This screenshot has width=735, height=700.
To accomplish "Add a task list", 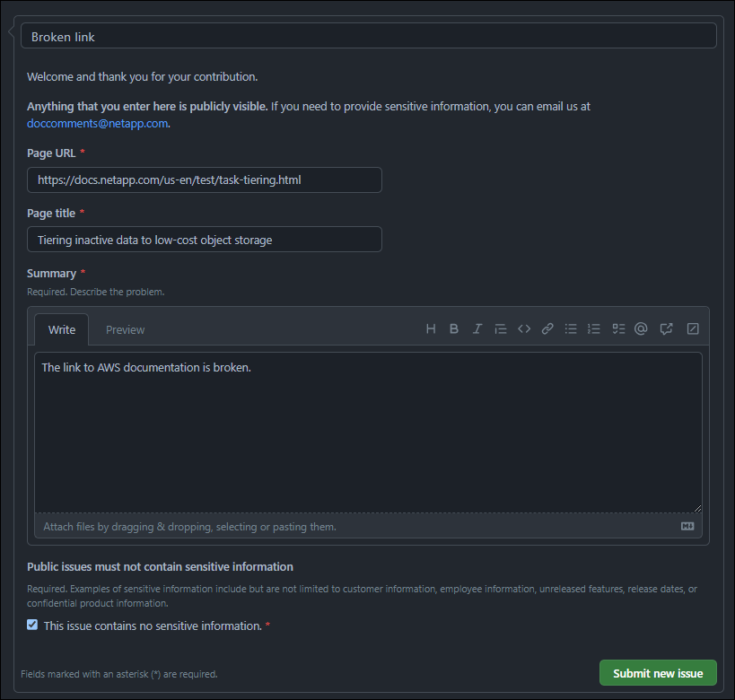I will tap(617, 329).
